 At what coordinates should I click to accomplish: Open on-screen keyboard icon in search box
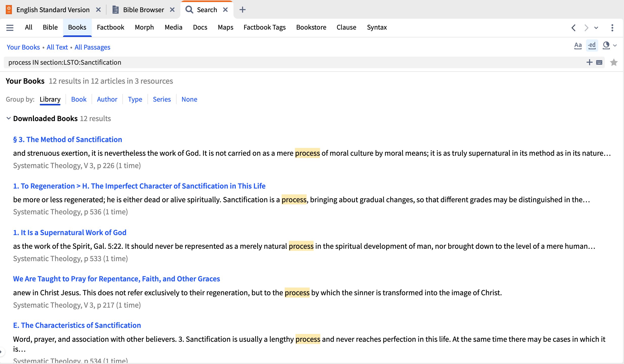(x=599, y=62)
